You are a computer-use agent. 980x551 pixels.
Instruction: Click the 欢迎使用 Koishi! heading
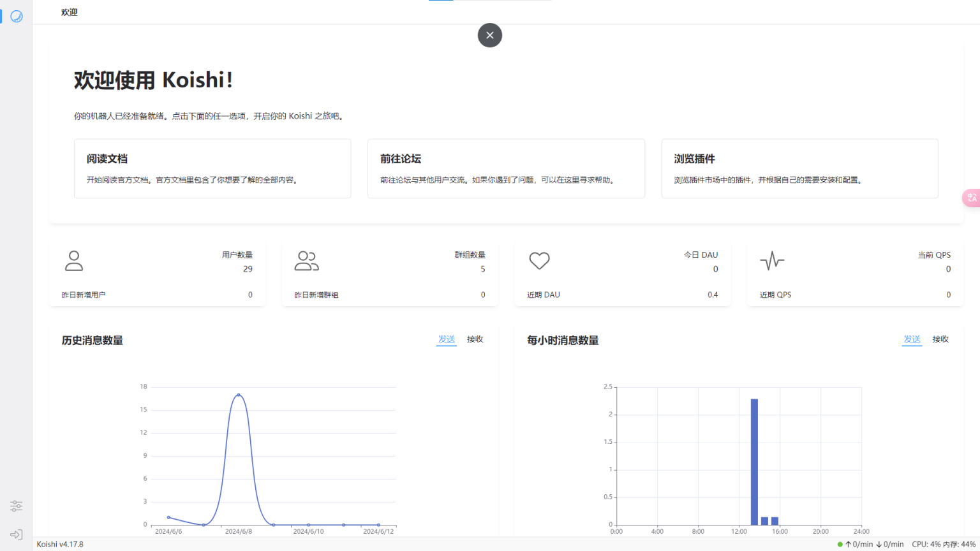point(153,80)
